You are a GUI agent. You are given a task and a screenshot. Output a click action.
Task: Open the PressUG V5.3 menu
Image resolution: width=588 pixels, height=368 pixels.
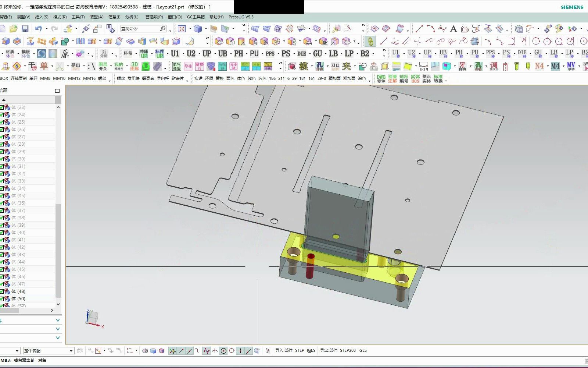click(241, 17)
